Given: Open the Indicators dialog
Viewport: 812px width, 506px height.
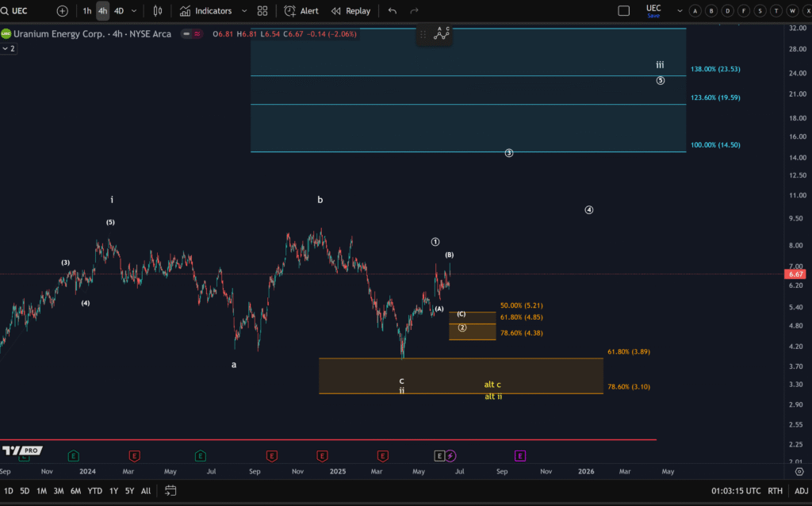Looking at the screenshot, I should click(205, 11).
